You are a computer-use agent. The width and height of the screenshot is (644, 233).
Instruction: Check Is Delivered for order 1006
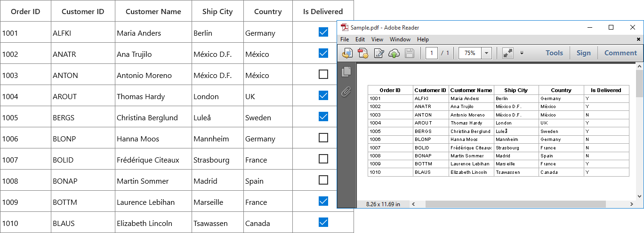pos(323,138)
